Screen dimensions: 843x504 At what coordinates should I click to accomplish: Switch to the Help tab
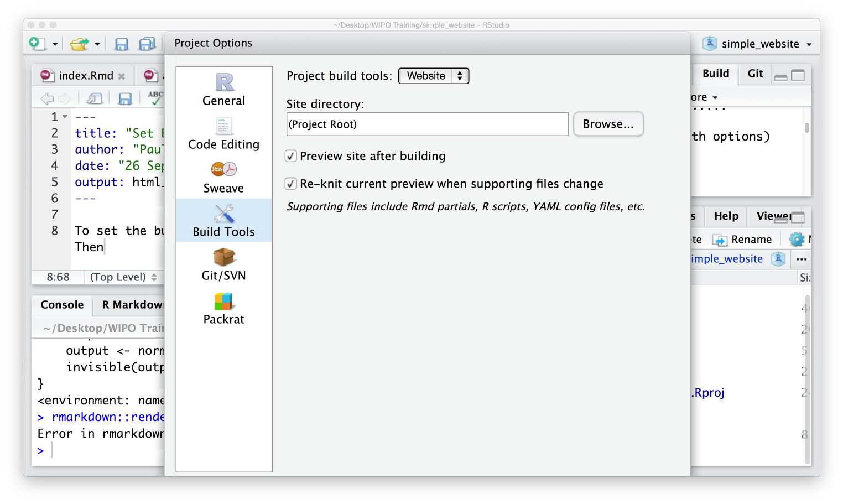click(x=726, y=216)
